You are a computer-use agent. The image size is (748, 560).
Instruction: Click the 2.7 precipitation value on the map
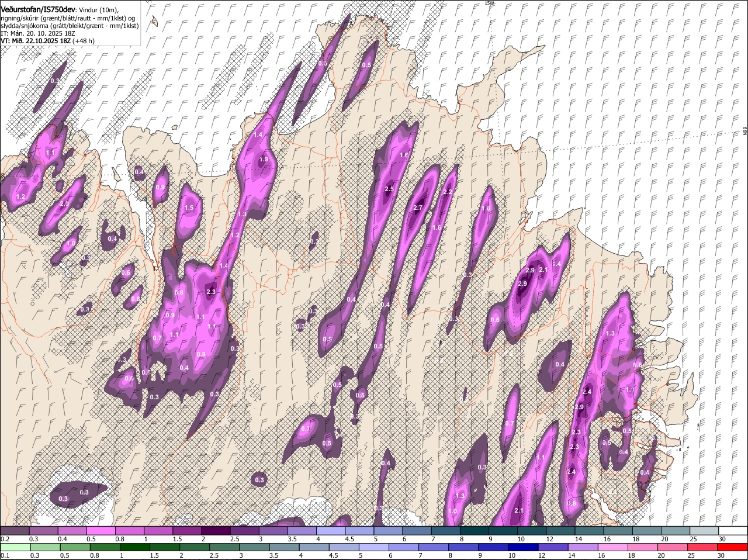point(418,208)
